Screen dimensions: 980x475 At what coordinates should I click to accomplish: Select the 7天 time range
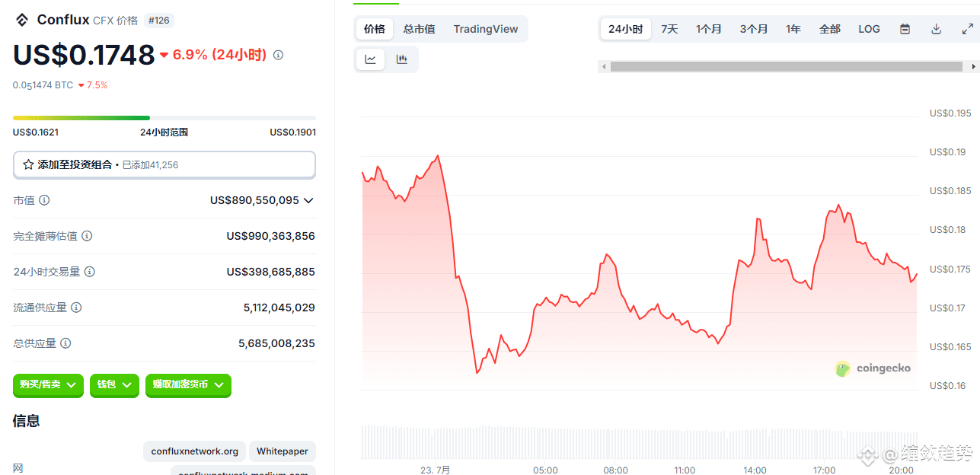pyautogui.click(x=669, y=29)
